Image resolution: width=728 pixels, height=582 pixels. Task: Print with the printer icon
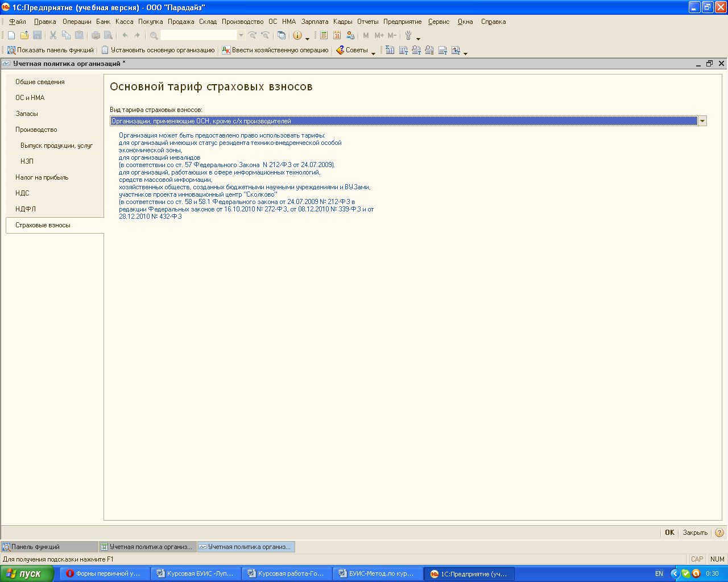96,35
